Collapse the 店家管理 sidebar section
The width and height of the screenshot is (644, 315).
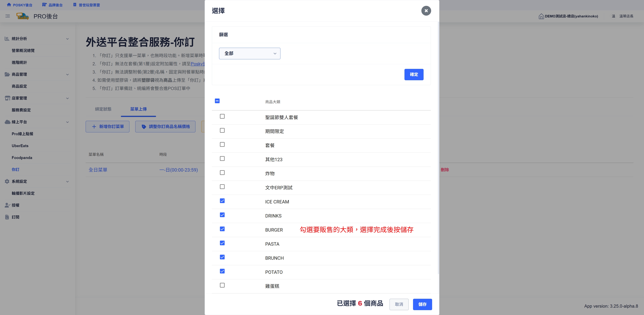point(67,98)
